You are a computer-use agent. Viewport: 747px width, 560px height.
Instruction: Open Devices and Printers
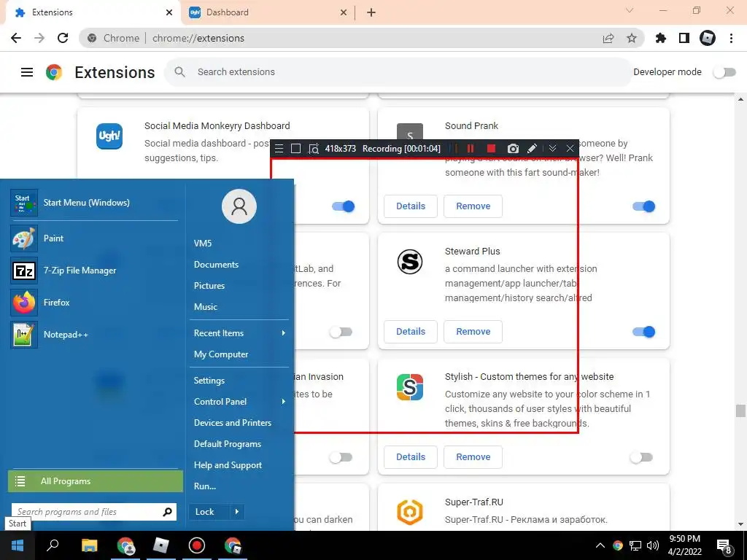[233, 423]
